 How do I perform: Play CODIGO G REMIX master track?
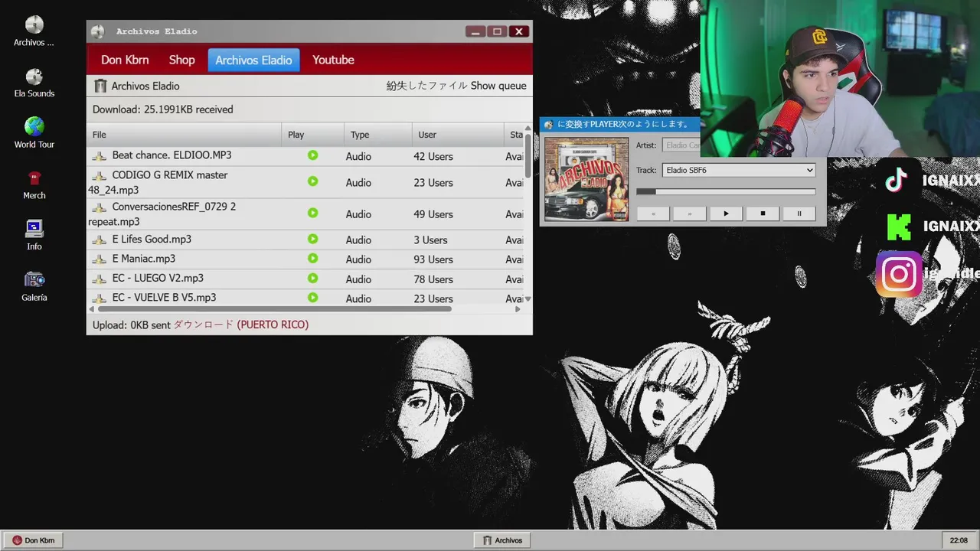coord(312,182)
